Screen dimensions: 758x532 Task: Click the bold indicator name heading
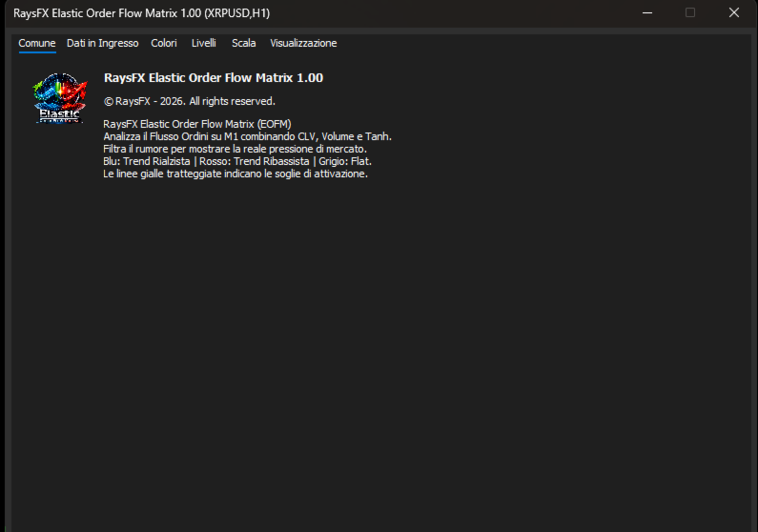pyautogui.click(x=214, y=78)
